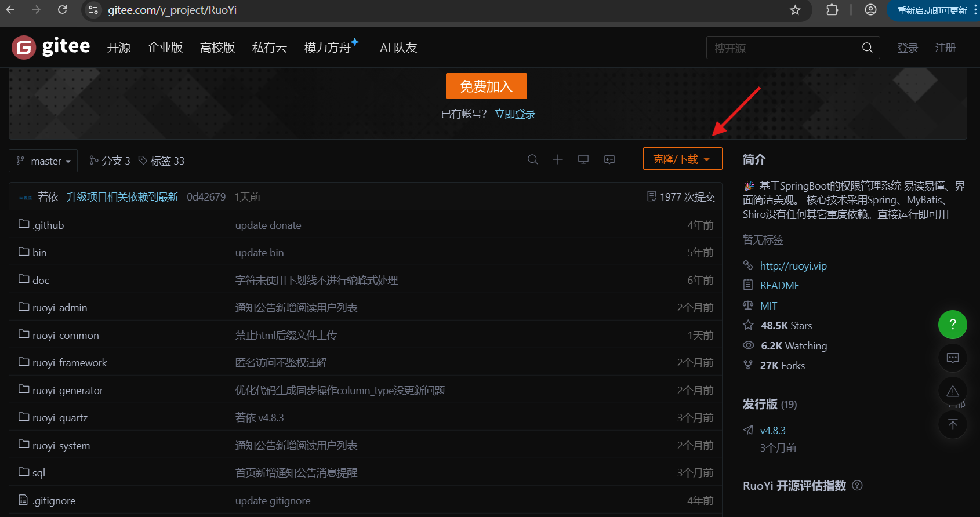Image resolution: width=980 pixels, height=517 pixels.
Task: Click the green help question mark button
Action: (x=953, y=325)
